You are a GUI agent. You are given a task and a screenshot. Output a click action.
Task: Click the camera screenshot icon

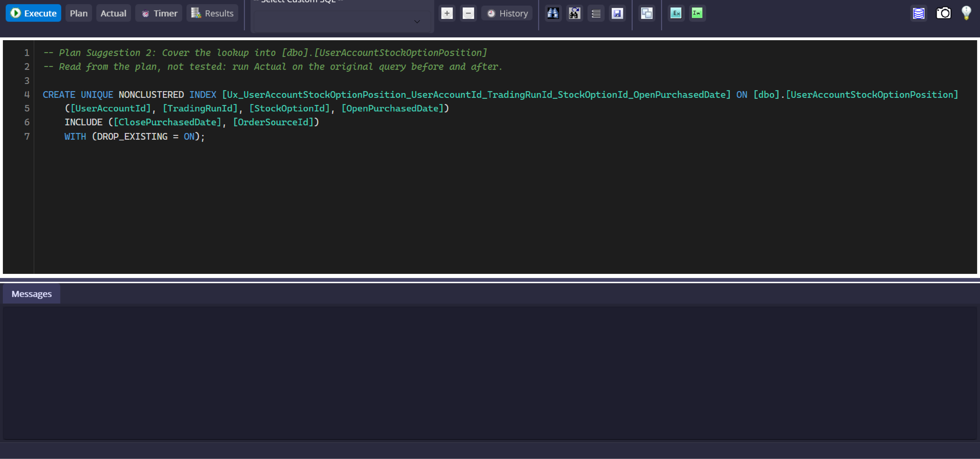(x=943, y=13)
